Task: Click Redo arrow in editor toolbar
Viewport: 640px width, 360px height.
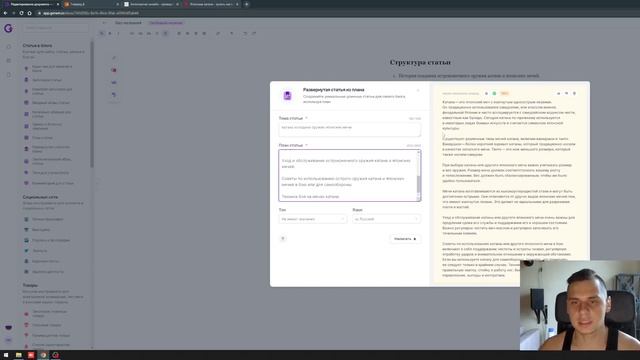Action: pos(254,33)
